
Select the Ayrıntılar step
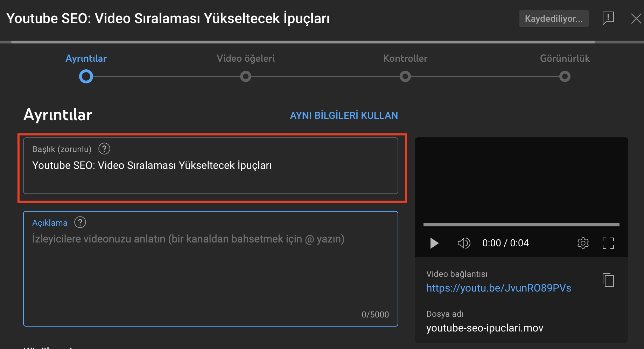[x=86, y=59]
